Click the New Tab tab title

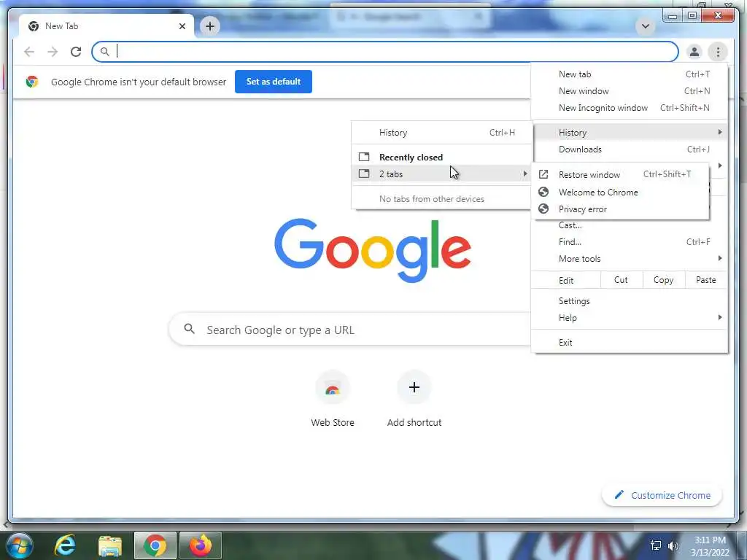point(61,26)
